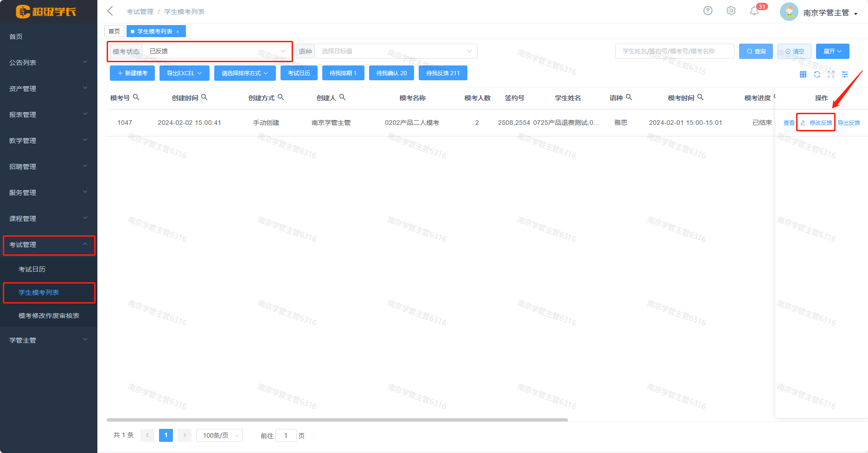868x453 pixels.
Task: Switch to the 首页 tab
Action: 114,31
